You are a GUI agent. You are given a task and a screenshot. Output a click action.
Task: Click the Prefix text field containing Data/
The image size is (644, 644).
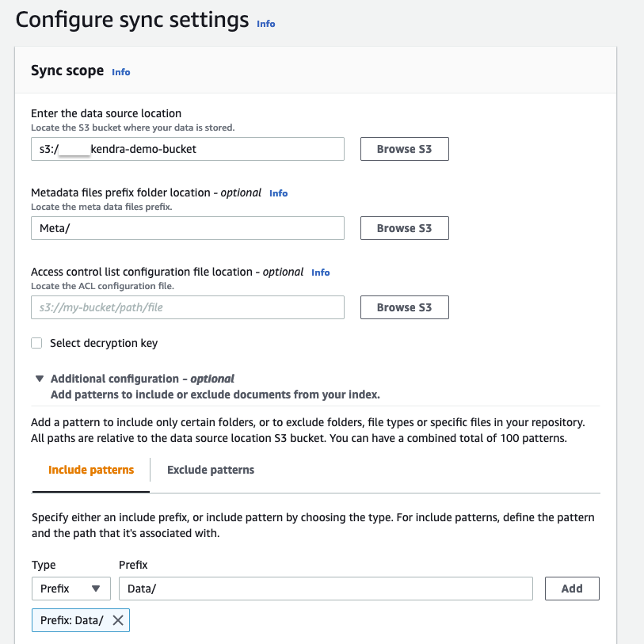coord(325,589)
